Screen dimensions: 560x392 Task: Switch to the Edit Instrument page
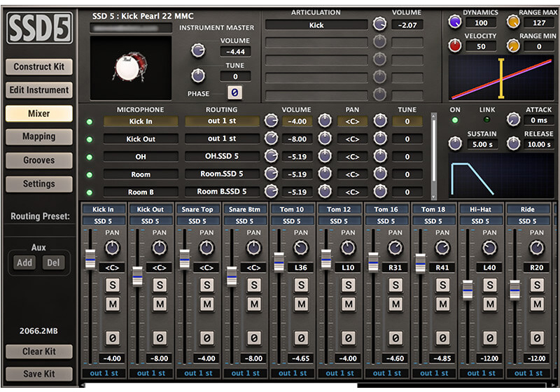pyautogui.click(x=39, y=90)
